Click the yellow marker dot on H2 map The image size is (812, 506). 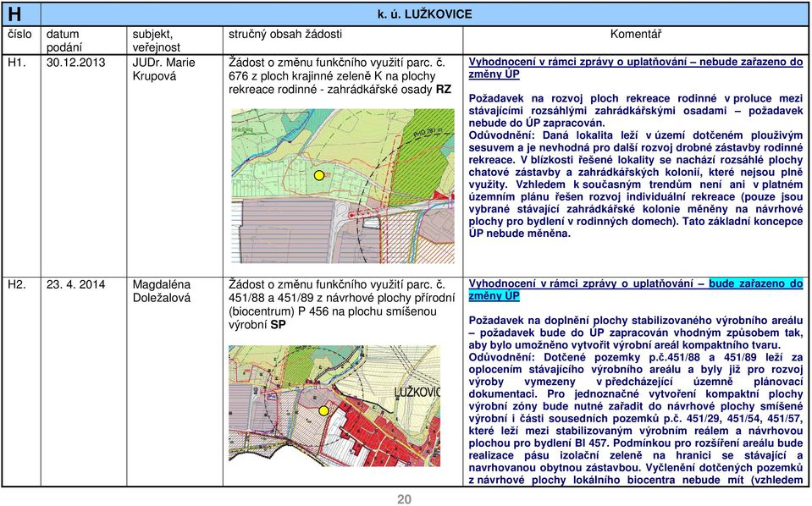click(323, 410)
